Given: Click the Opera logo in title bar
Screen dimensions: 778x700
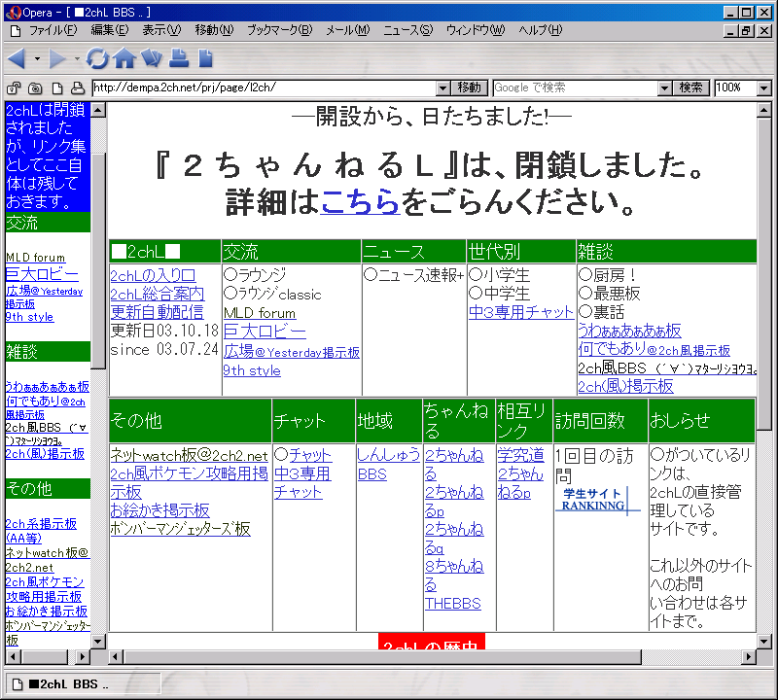Looking at the screenshot, I should click(x=13, y=13).
